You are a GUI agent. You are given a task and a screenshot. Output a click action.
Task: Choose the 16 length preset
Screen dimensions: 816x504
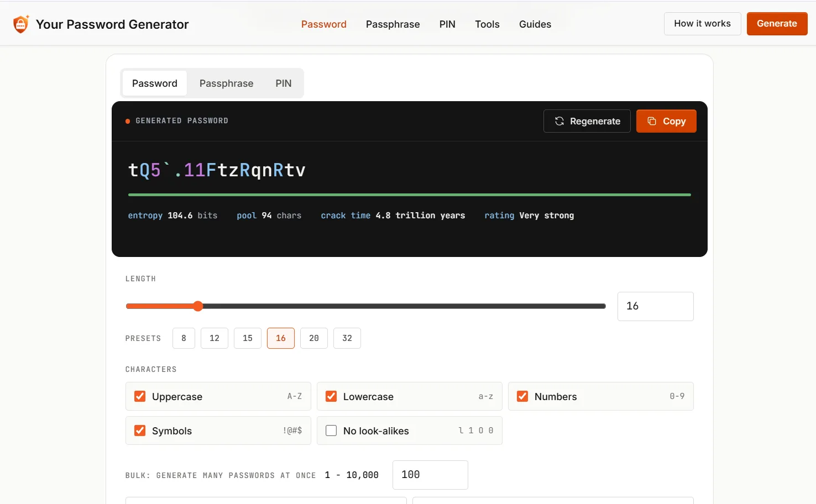click(x=281, y=338)
